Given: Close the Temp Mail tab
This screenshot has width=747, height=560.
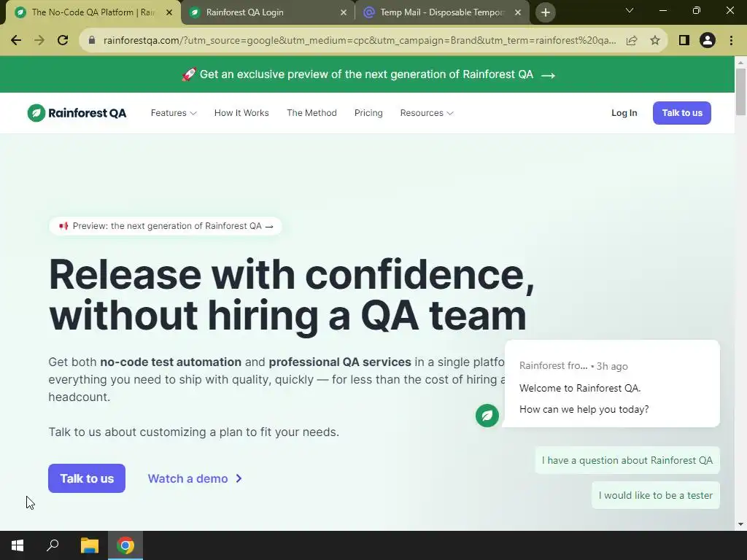Looking at the screenshot, I should coord(518,12).
